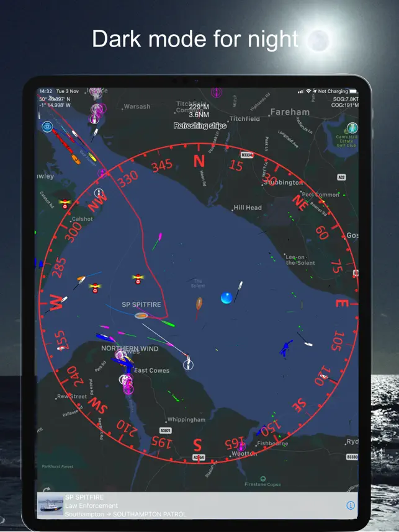This screenshot has width=399, height=532.
Task: Select the orange vessel near The Solent label
Action: (x=199, y=304)
